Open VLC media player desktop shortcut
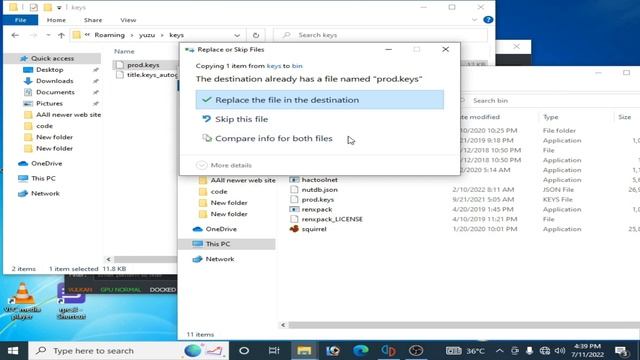 click(x=22, y=301)
